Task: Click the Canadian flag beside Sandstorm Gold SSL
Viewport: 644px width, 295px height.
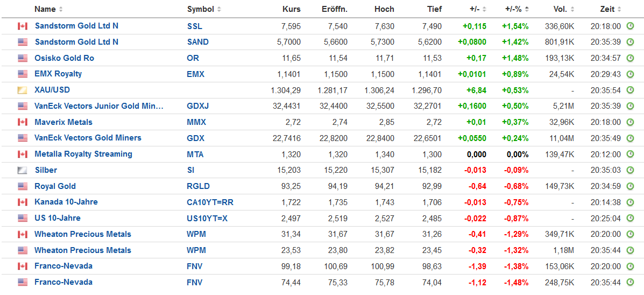Action: (x=23, y=26)
